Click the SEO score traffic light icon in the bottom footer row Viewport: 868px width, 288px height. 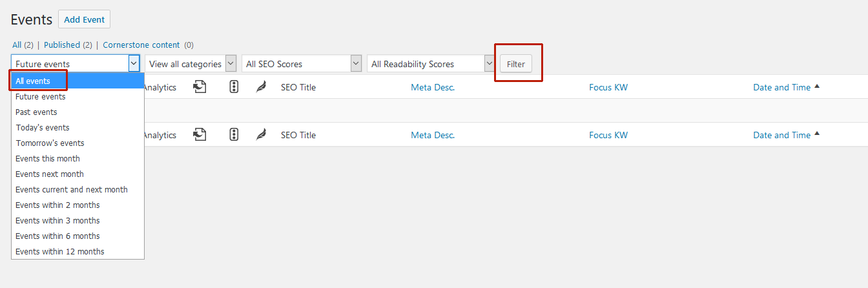click(234, 135)
